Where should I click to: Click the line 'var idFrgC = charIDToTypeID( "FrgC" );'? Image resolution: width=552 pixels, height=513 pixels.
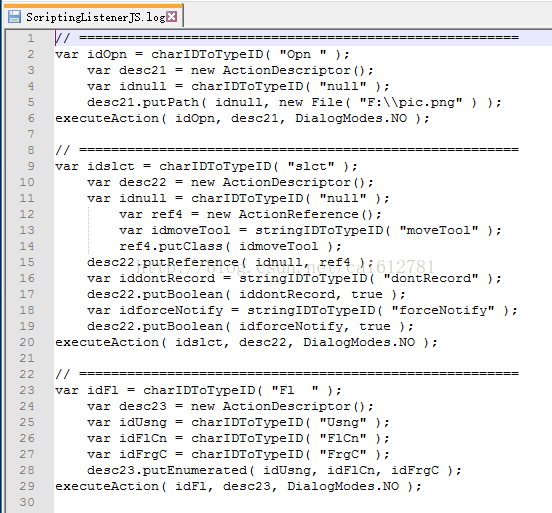click(238, 454)
